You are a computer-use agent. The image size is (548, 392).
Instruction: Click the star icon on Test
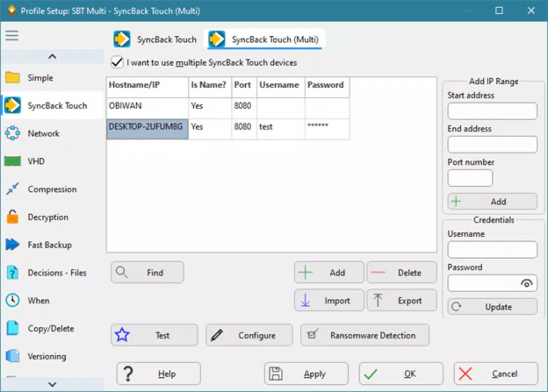122,335
